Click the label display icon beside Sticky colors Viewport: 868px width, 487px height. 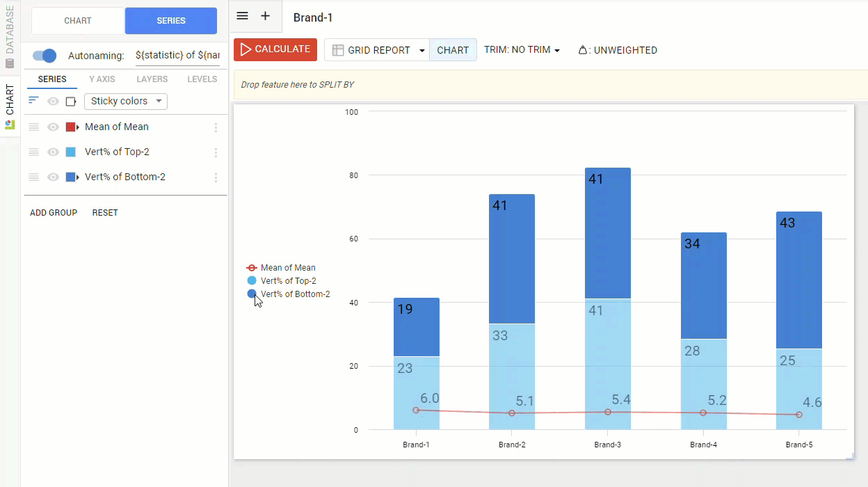click(71, 102)
